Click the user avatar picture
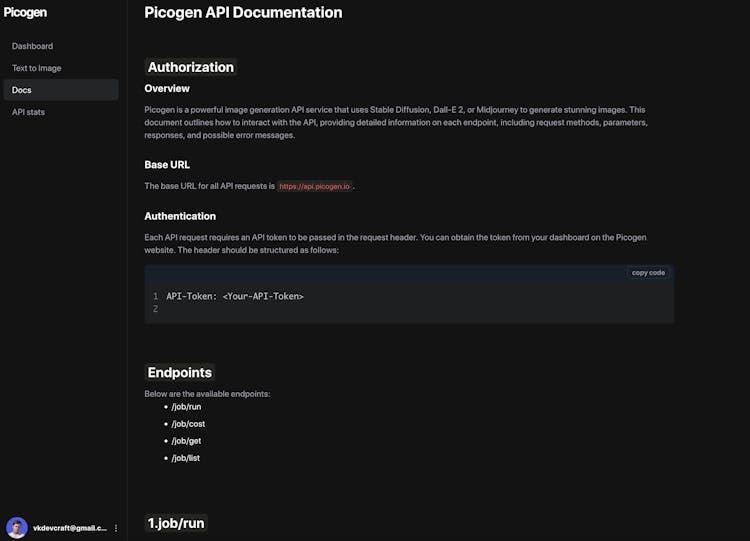This screenshot has height=541, width=750. tap(17, 527)
